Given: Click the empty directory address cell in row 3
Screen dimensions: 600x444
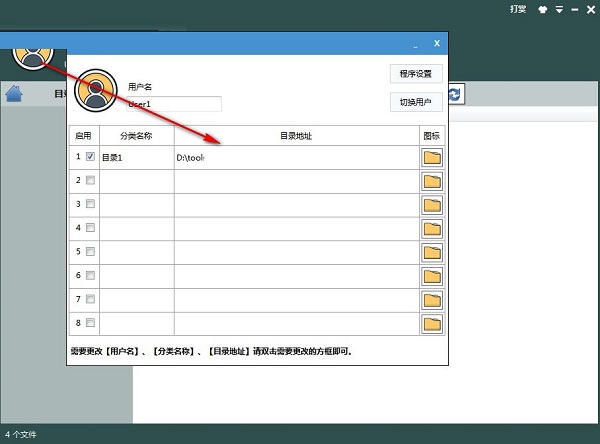Looking at the screenshot, I should [297, 205].
